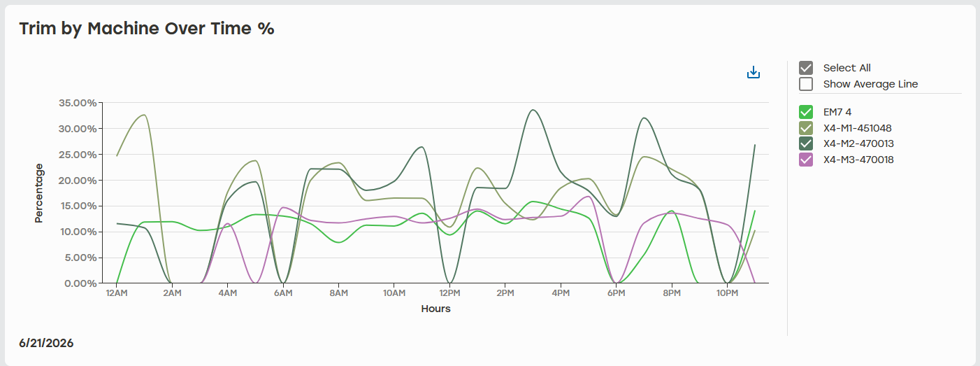Screen dimensions: 980x366
Task: Click the Show Average Line label
Action: [870, 84]
